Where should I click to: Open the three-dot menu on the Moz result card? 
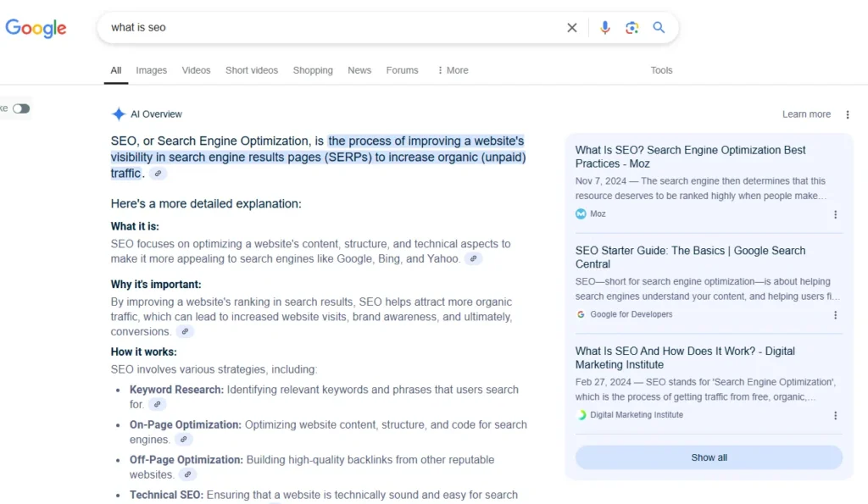836,214
